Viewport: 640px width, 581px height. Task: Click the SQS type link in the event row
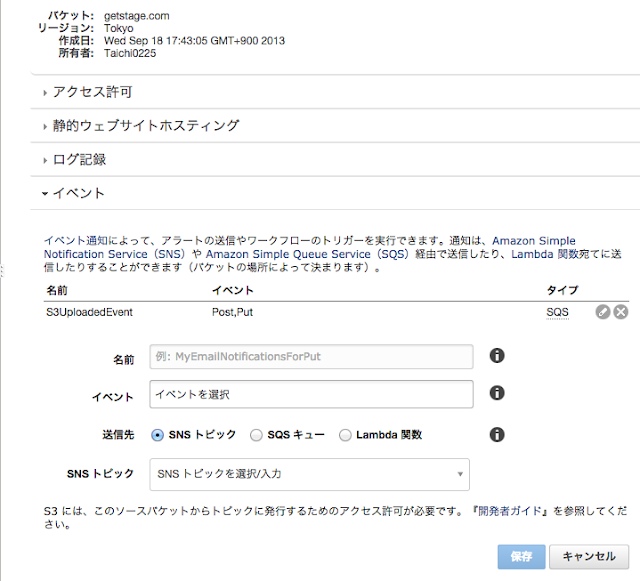(x=557, y=312)
